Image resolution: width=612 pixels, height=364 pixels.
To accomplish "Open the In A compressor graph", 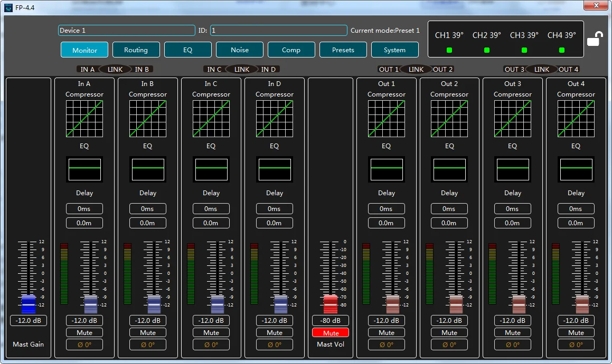I will click(84, 119).
